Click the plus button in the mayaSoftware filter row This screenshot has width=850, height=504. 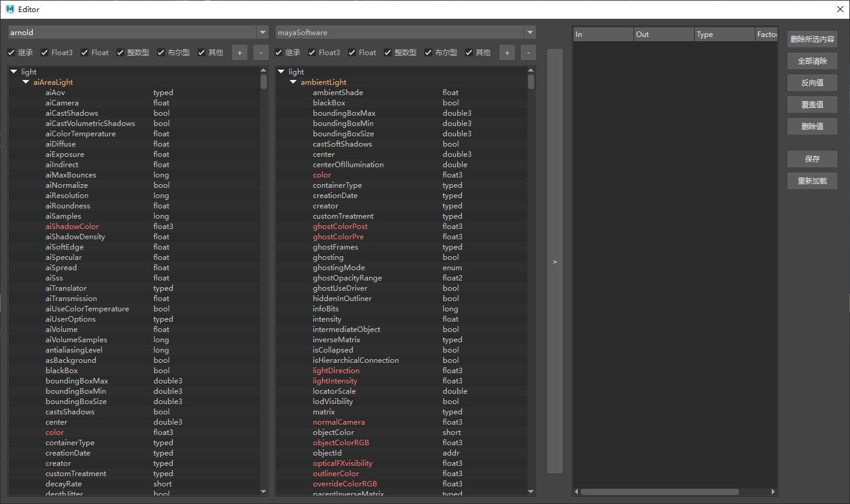507,53
